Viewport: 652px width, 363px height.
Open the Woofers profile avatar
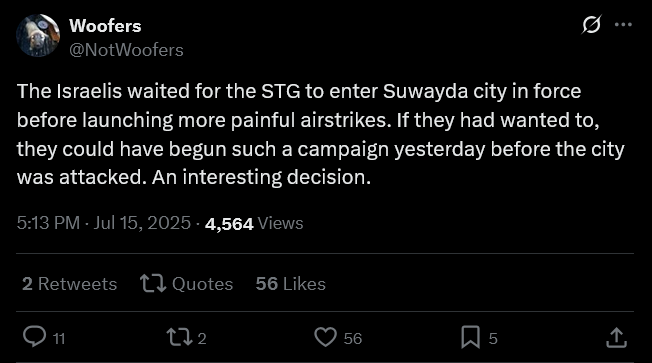click(x=38, y=36)
